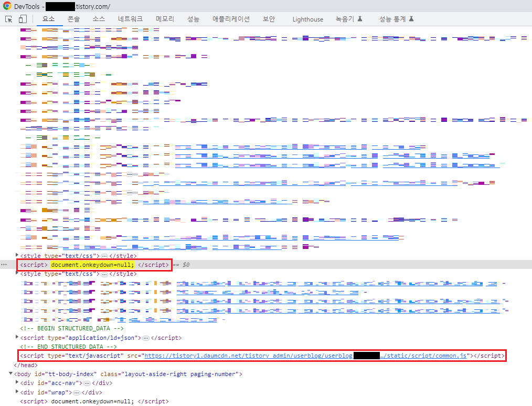Click the flask icon beside 성능 통계
532x406 pixels.
point(411,19)
